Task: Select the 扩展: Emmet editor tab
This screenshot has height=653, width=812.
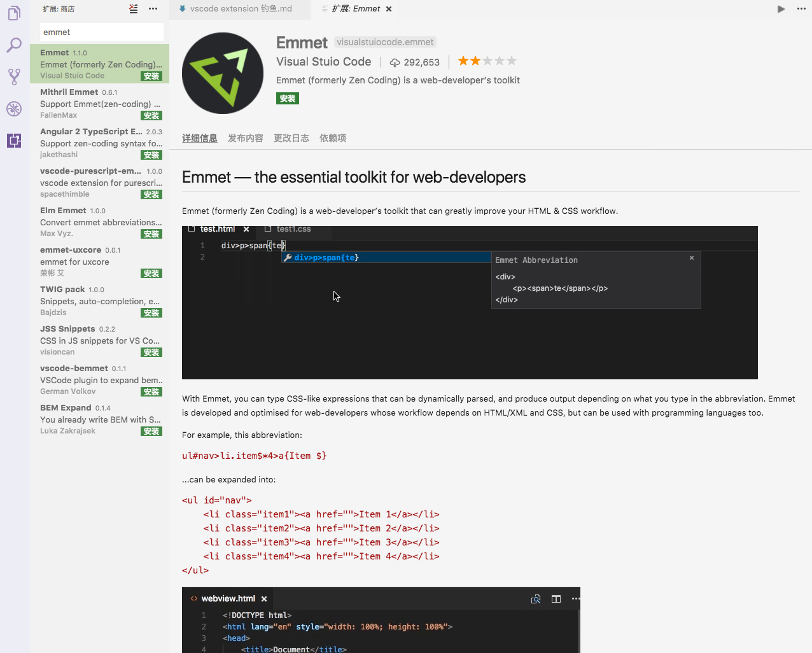Action: click(x=356, y=9)
